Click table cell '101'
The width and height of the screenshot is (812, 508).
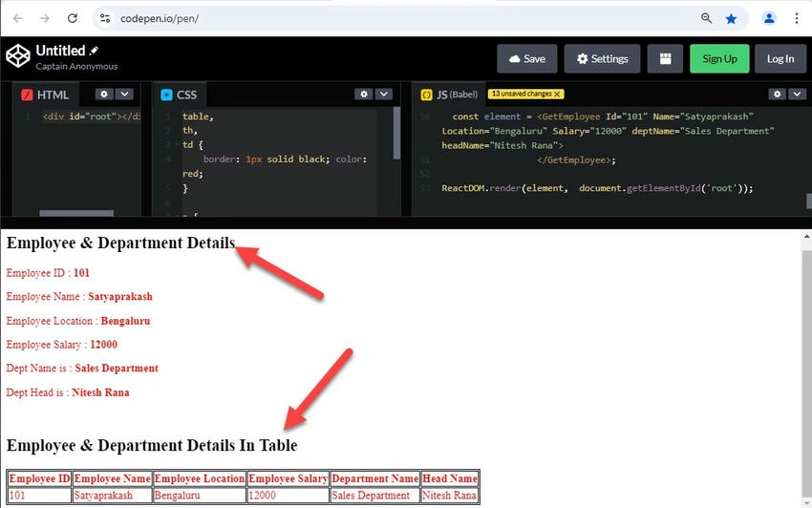(39, 495)
